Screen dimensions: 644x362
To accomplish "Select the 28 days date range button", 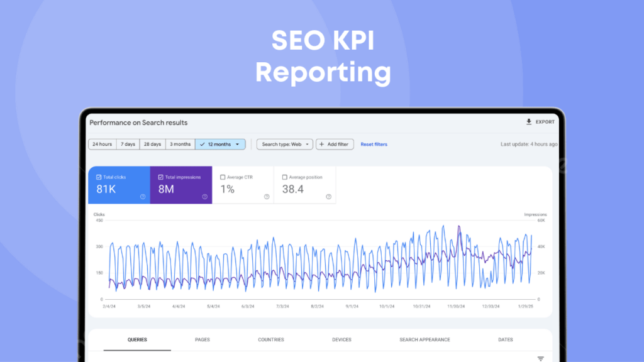I will (x=152, y=144).
